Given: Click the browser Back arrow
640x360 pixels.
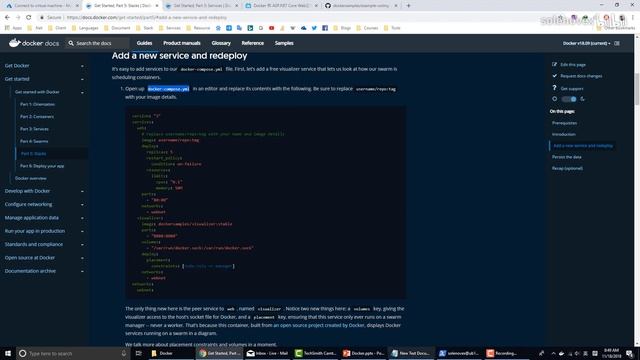Looking at the screenshot, I should 7,18.
